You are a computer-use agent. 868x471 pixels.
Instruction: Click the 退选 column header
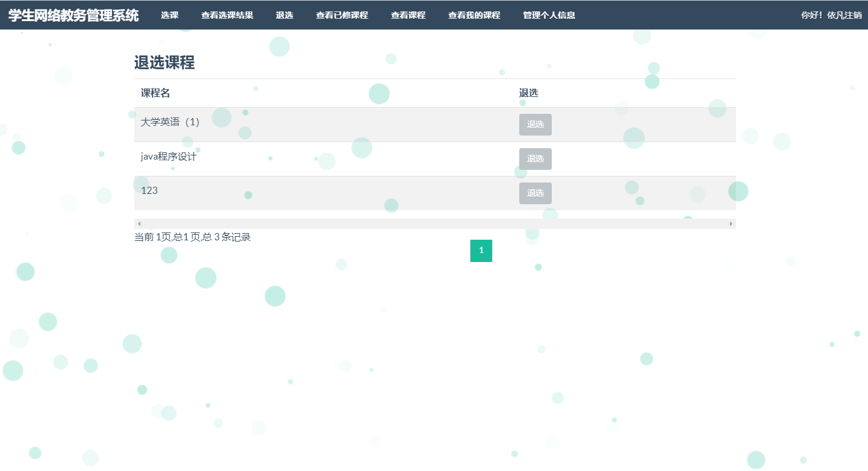(x=528, y=93)
